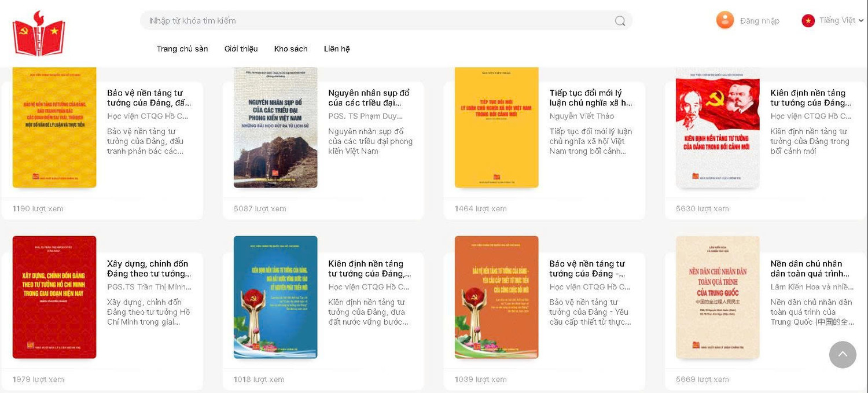Click the search magnifier icon
868x393 pixels.
(x=620, y=21)
